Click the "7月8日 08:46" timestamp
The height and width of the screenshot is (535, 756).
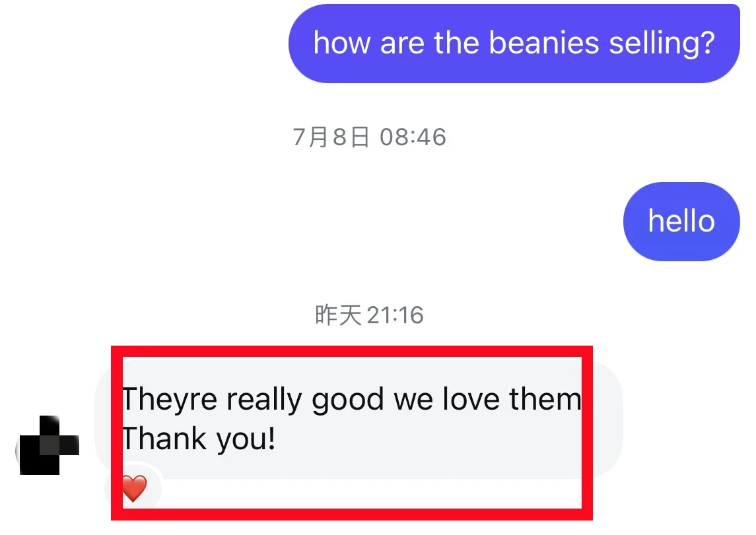pos(369,137)
